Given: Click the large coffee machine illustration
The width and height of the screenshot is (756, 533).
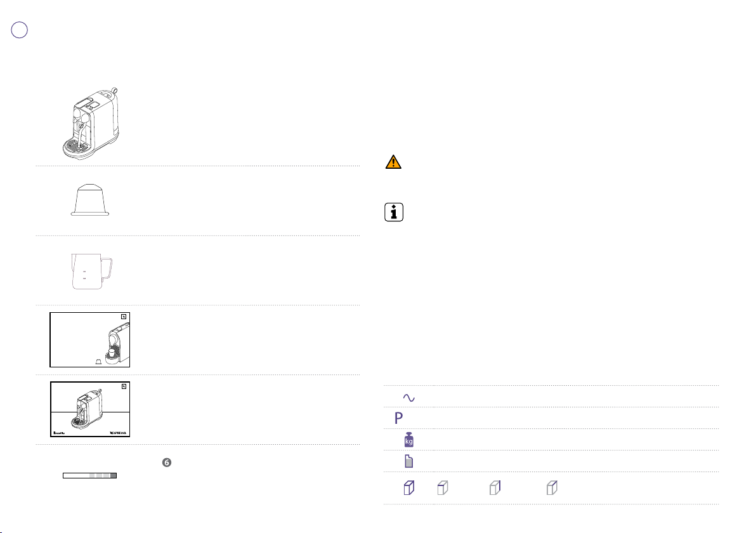Looking at the screenshot, I should click(91, 123).
